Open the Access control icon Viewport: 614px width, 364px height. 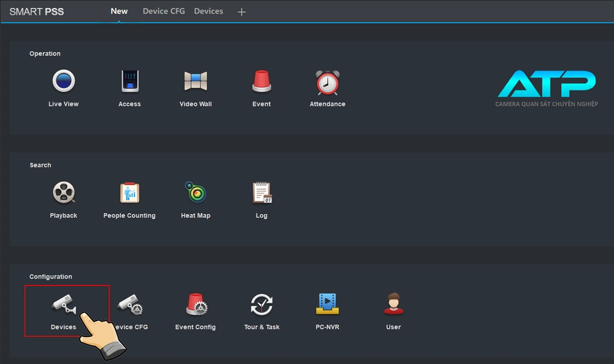[130, 82]
